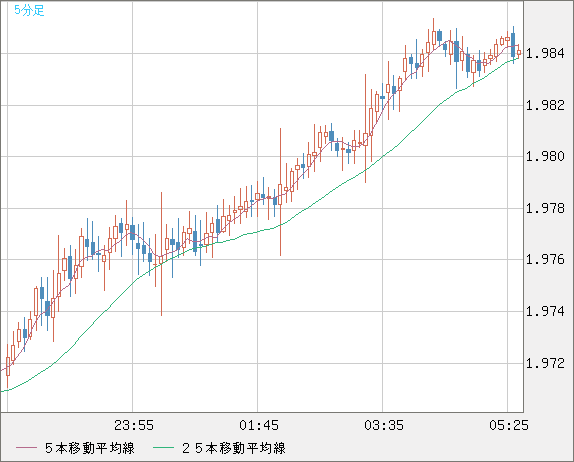Click the 5本移動平均線 legend label
Viewport: 574px width, 462px height.
click(x=90, y=448)
